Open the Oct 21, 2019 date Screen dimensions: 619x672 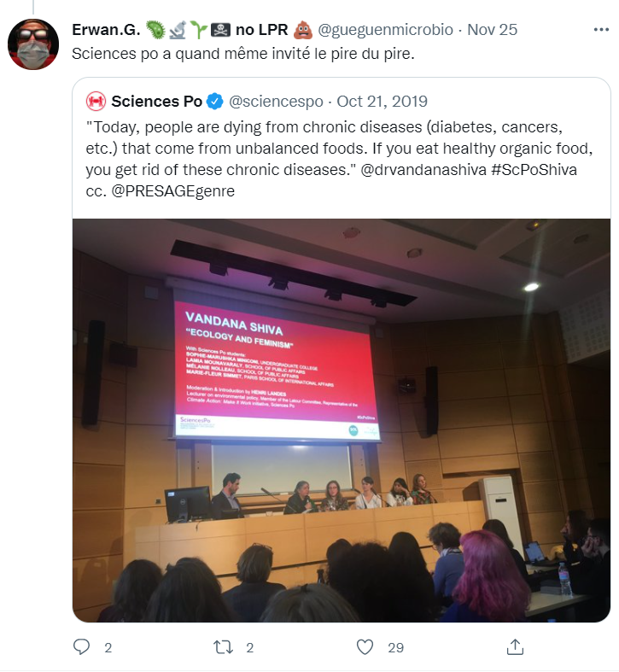pos(382,102)
